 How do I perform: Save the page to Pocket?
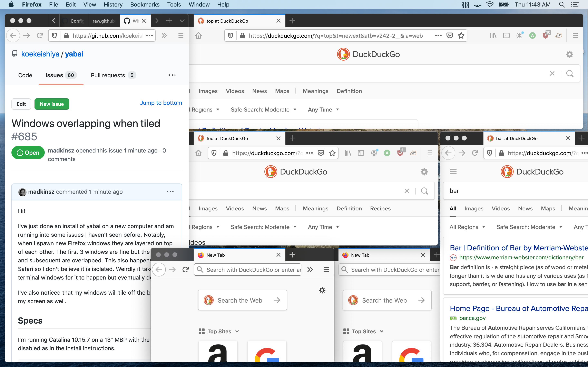point(450,35)
